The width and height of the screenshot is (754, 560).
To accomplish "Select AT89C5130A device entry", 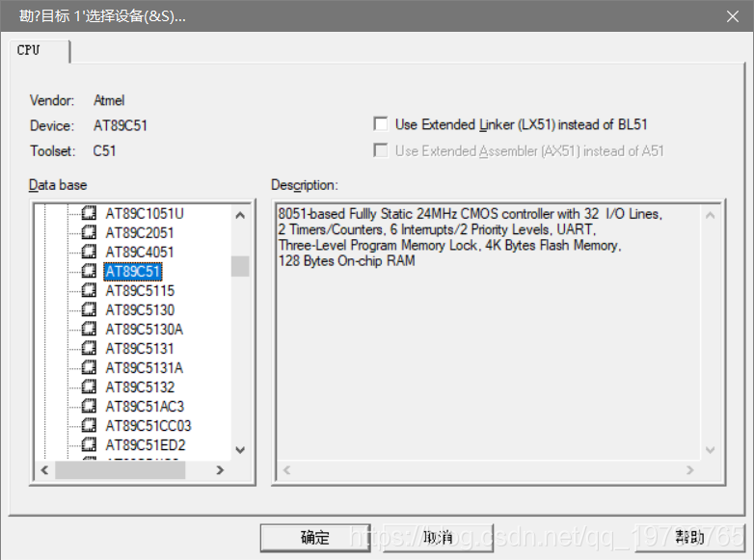I will pyautogui.click(x=145, y=330).
